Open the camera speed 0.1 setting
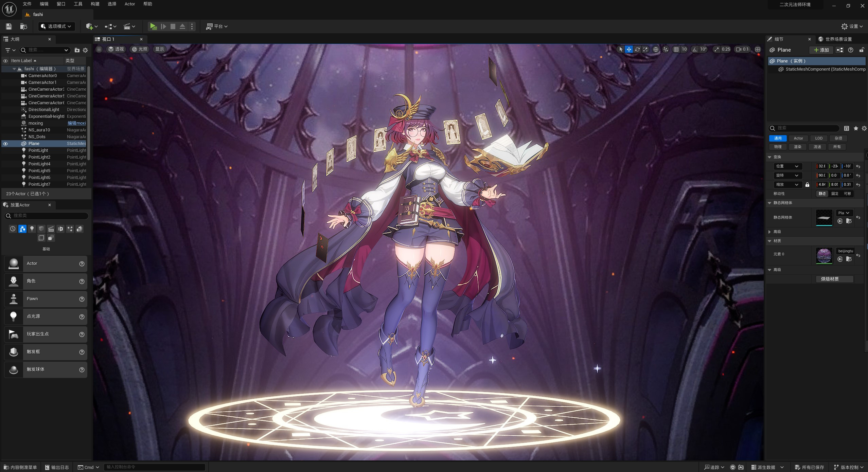 tap(742, 49)
